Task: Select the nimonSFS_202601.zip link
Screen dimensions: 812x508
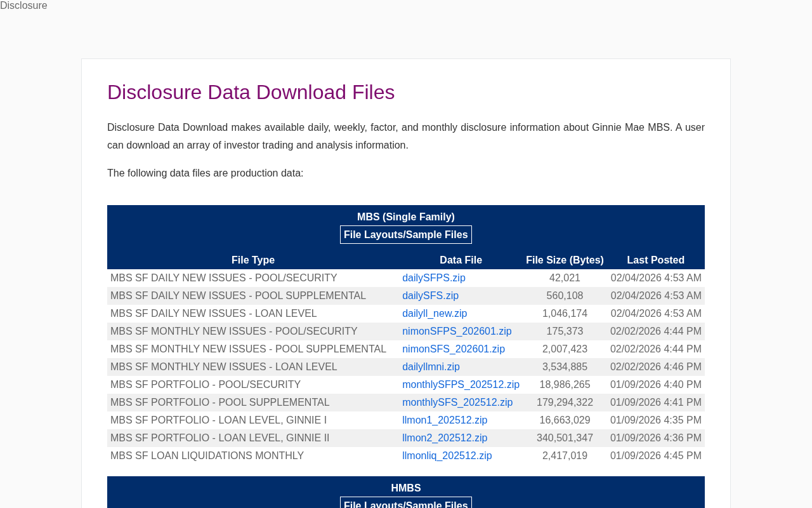Action: click(x=454, y=349)
